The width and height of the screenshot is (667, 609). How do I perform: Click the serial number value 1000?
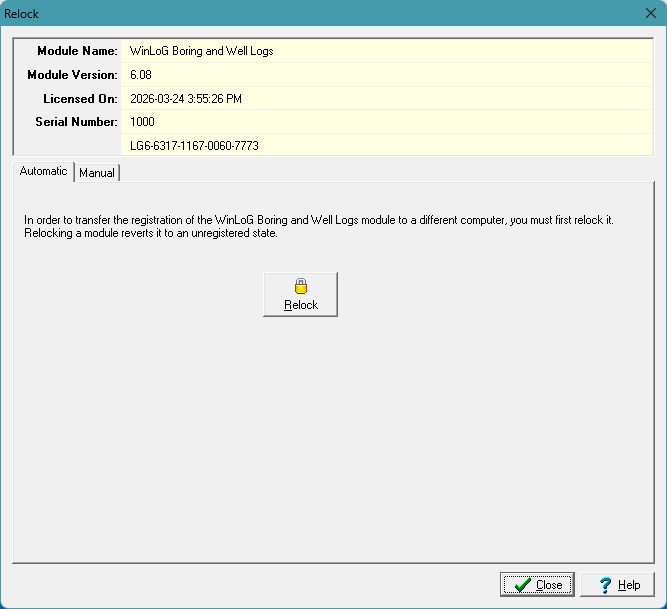coord(143,122)
